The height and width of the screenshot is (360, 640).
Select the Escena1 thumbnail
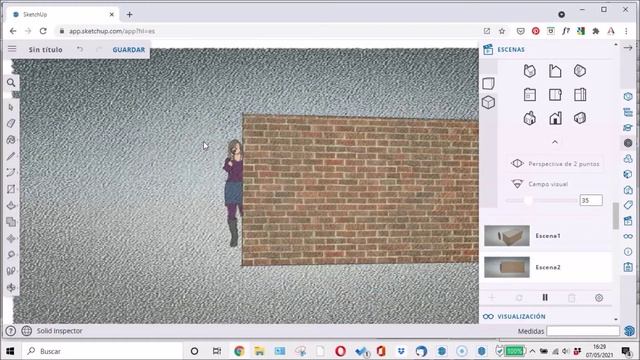point(507,236)
